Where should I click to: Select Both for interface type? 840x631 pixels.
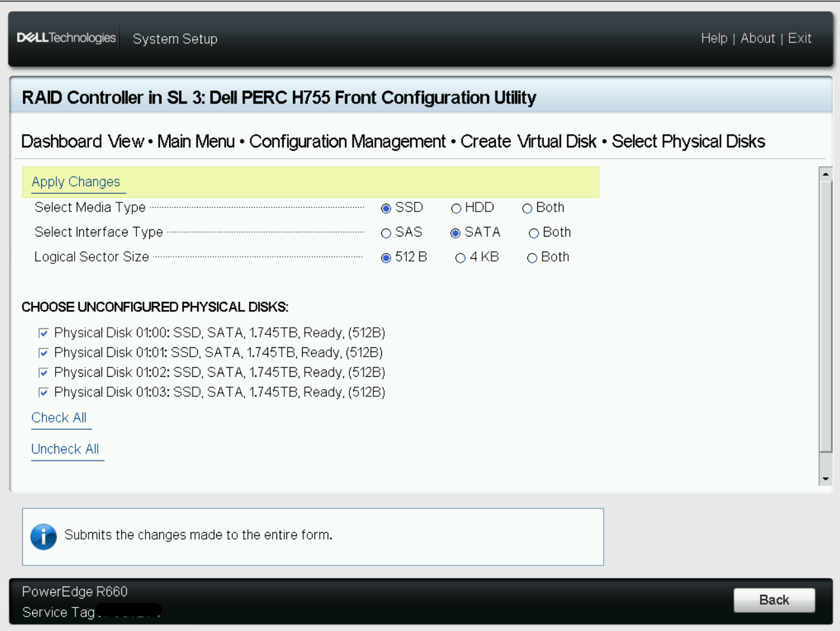point(533,233)
